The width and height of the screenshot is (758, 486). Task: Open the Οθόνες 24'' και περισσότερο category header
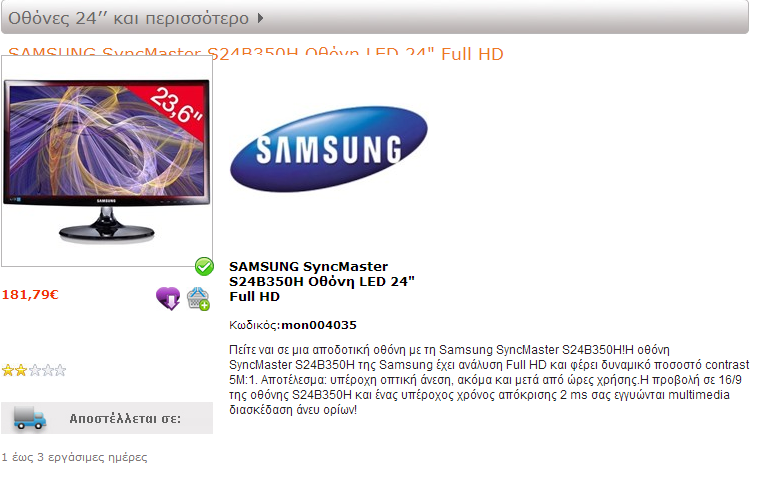pos(375,17)
